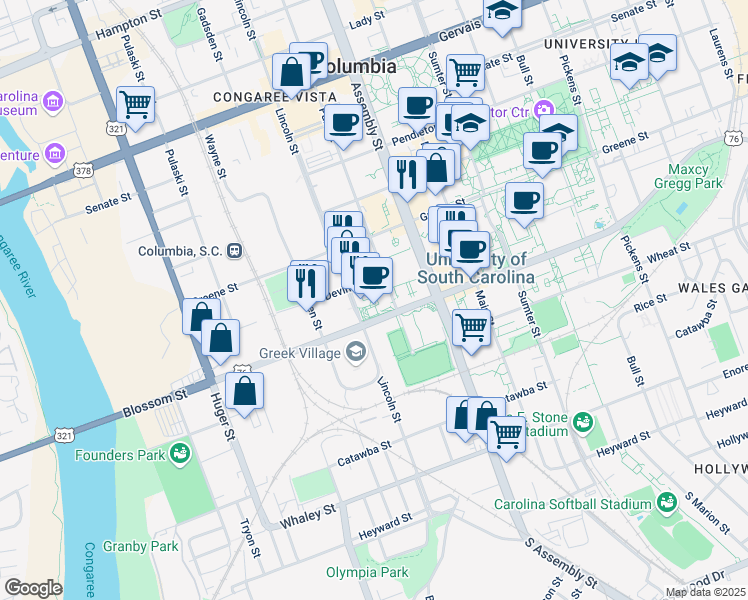Click the Map data ©2025 attribution
The image size is (748, 600).
click(x=705, y=593)
